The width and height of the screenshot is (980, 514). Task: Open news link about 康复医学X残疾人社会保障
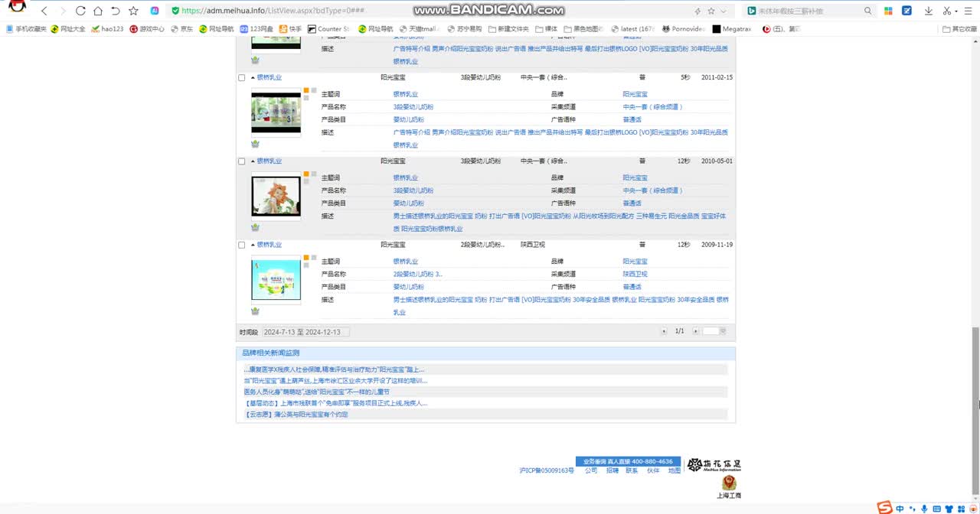(x=332, y=369)
